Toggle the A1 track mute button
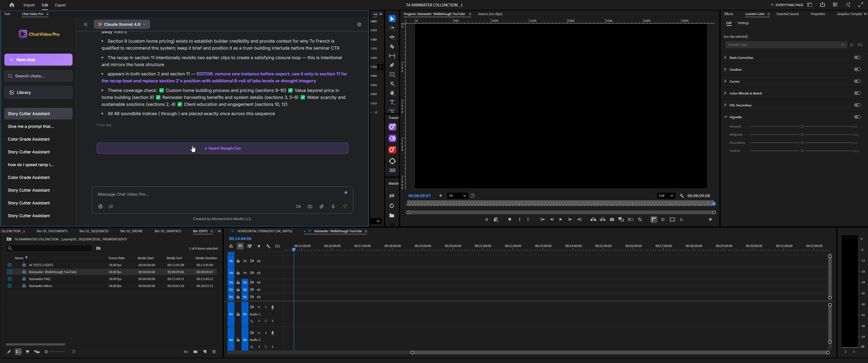The height and width of the screenshot is (363, 868). [x=259, y=307]
